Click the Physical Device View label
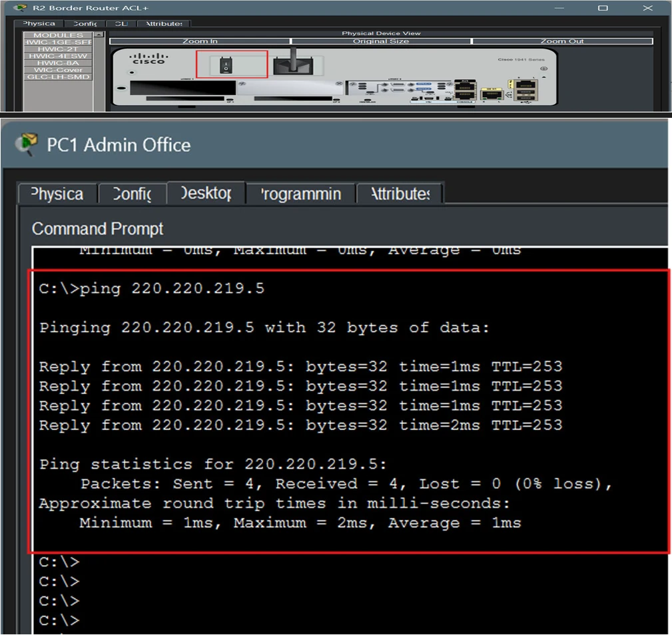 tap(381, 33)
